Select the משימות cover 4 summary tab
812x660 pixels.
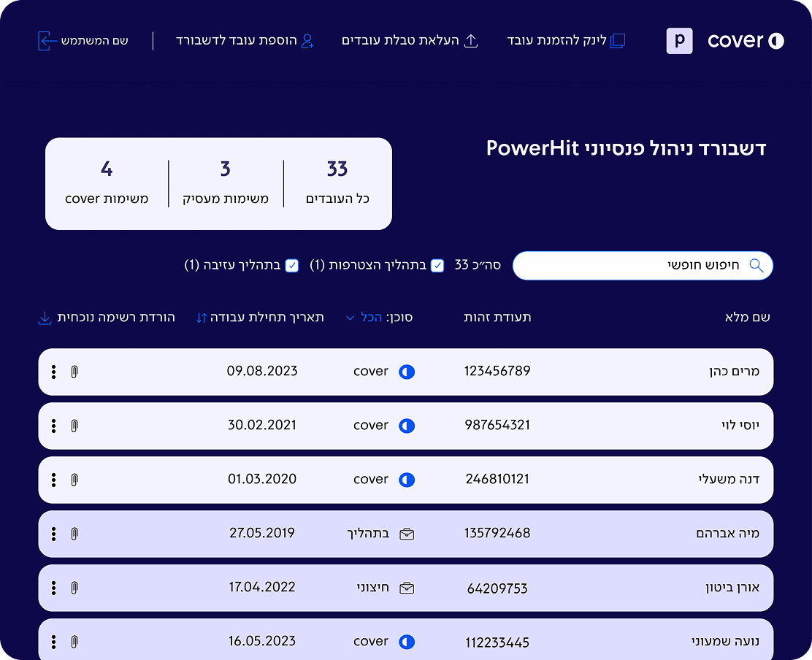click(x=107, y=183)
